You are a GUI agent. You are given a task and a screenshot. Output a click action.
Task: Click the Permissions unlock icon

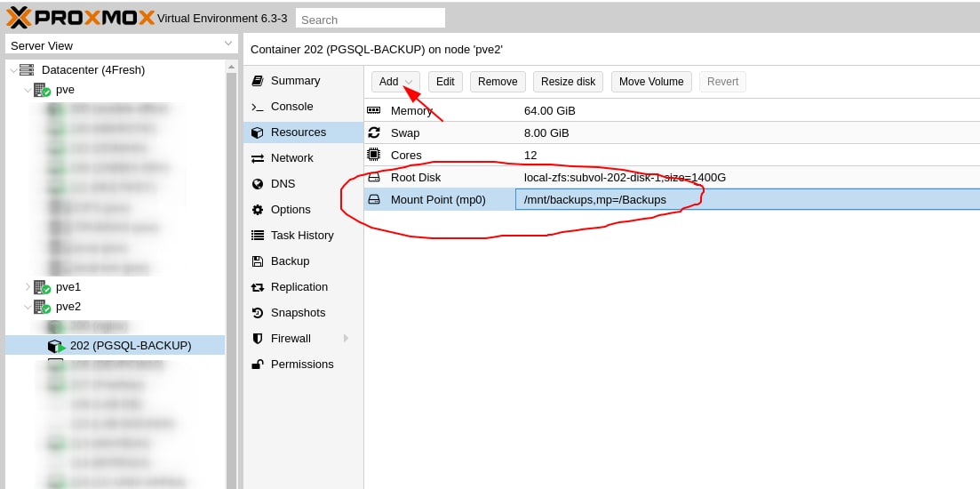257,364
